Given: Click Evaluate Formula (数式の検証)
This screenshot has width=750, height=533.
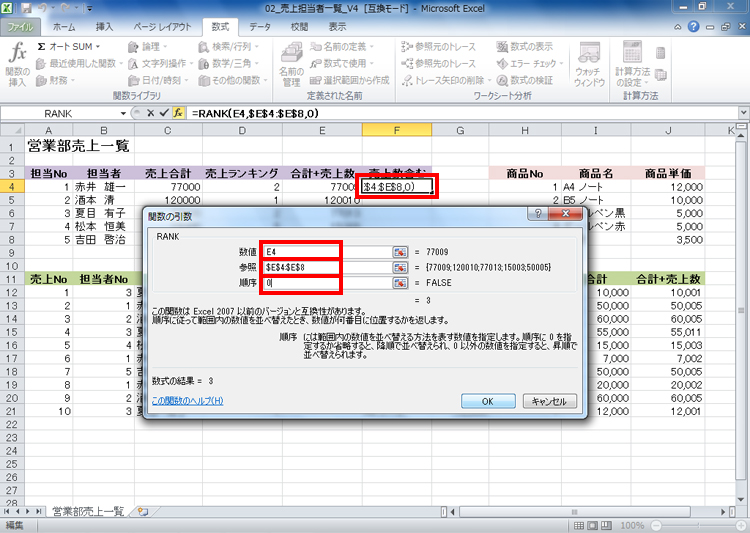Looking at the screenshot, I should pyautogui.click(x=525, y=80).
